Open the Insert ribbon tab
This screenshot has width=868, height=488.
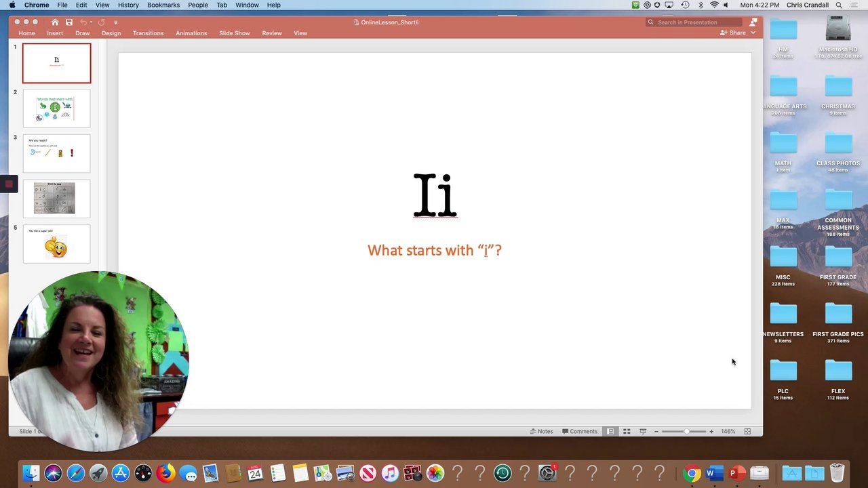point(55,33)
